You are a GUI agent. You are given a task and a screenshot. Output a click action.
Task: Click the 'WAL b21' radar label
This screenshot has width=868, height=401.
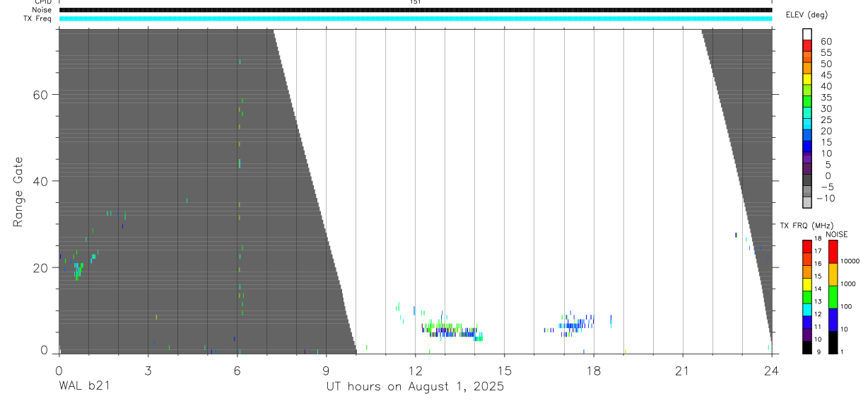[84, 385]
